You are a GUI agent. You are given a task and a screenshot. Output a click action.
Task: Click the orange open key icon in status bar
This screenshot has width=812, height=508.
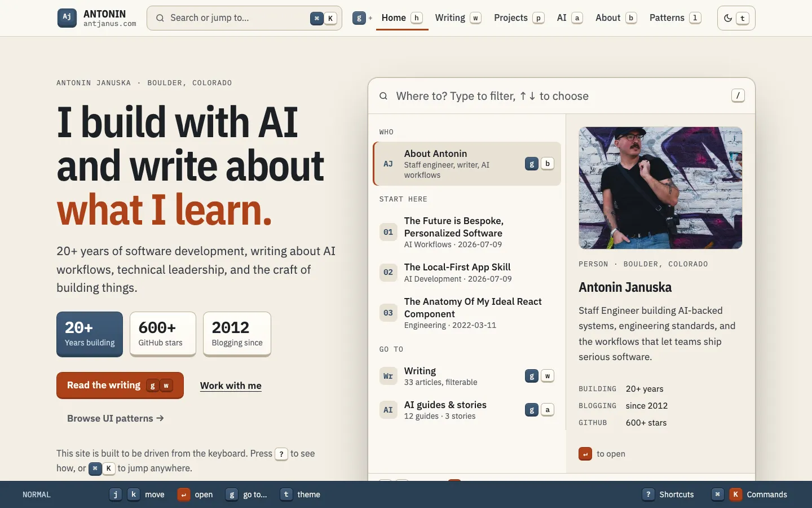click(183, 494)
